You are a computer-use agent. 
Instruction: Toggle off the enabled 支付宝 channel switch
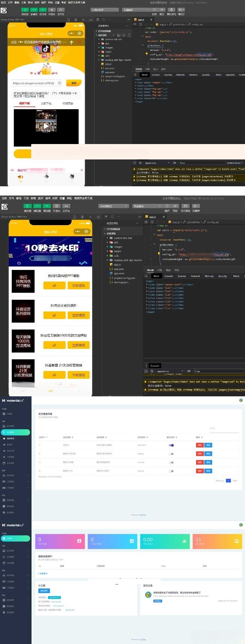(171, 445)
